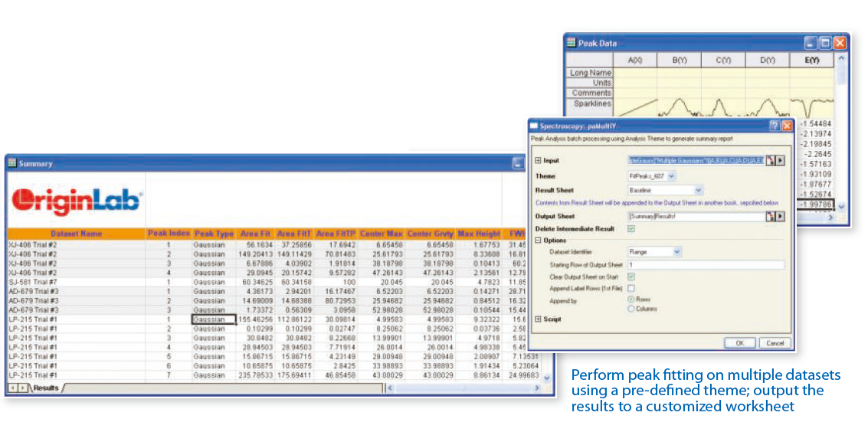Viewport: 868px width, 432px height.
Task: Toggle the Delete Intermediate Result checkbox
Action: [x=631, y=228]
